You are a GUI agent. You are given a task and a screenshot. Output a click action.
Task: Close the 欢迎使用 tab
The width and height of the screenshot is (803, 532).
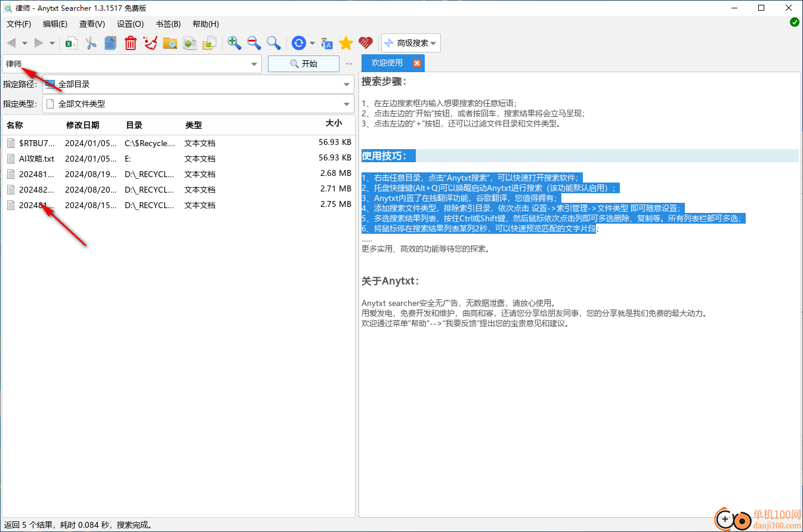(417, 63)
